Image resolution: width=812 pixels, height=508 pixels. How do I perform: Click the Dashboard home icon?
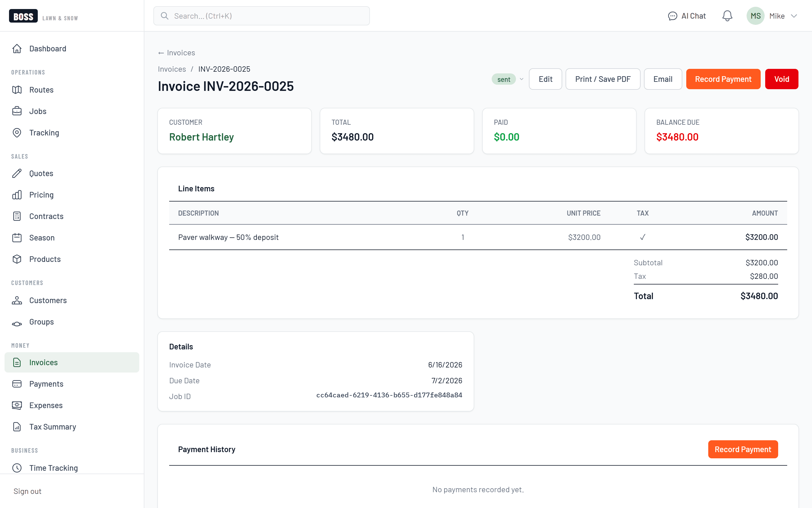pos(17,49)
